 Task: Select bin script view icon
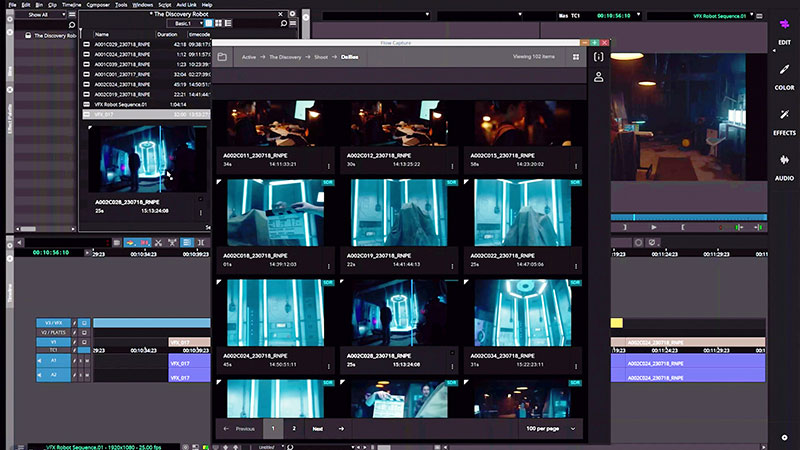228,23
